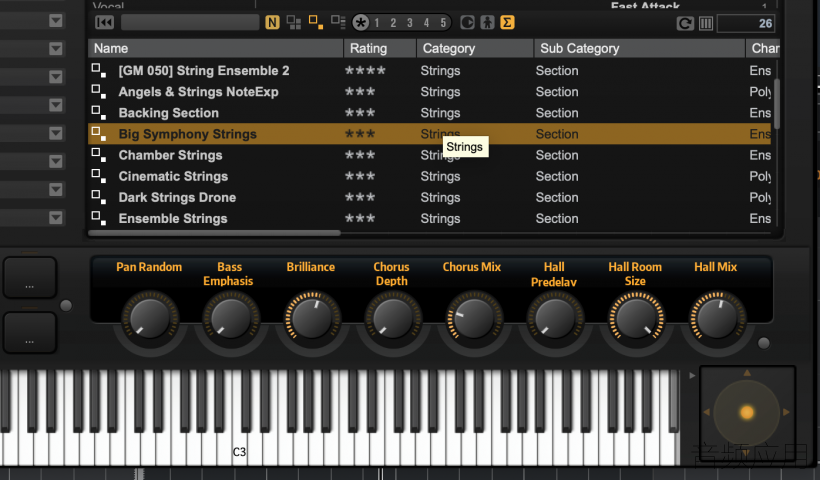Viewport: 820px width, 480px height.
Task: Sort by the Rating column header
Action: (380, 48)
